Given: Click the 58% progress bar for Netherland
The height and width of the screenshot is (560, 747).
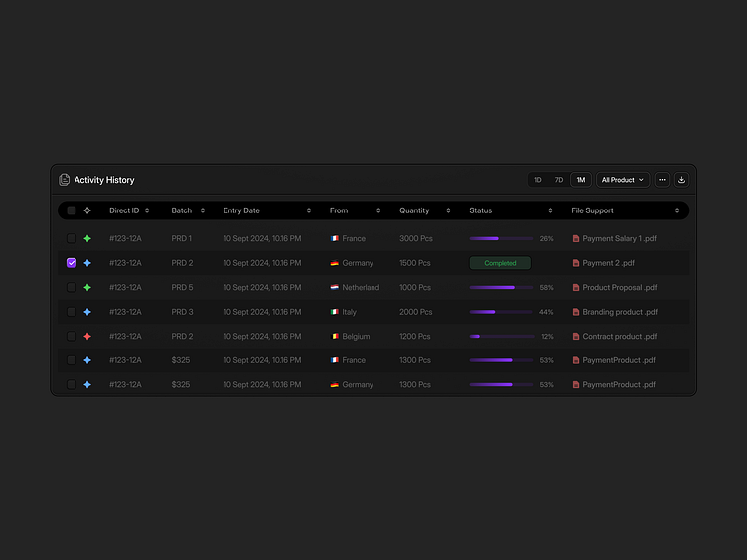Looking at the screenshot, I should [501, 288].
